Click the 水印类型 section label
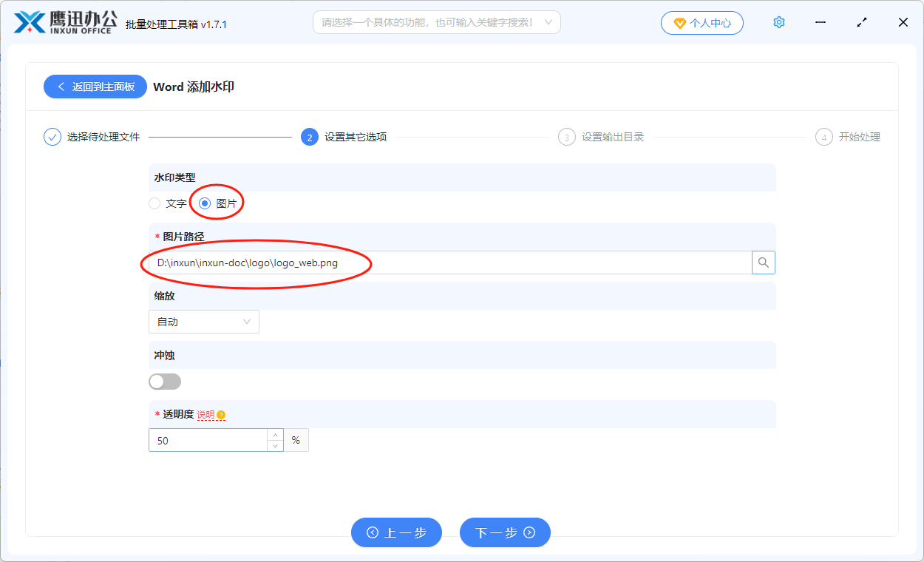 174,177
